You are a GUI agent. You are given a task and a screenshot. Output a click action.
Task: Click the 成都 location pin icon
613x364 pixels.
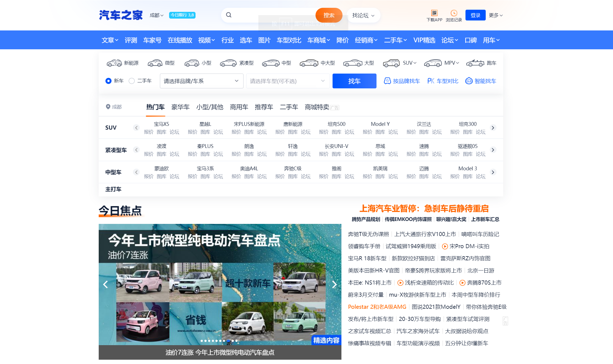pos(108,107)
